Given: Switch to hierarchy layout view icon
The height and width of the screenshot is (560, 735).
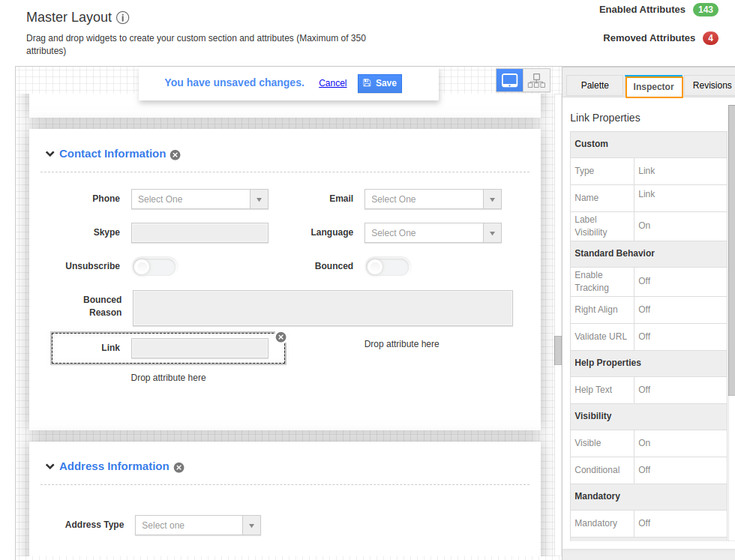Looking at the screenshot, I should click(536, 80).
